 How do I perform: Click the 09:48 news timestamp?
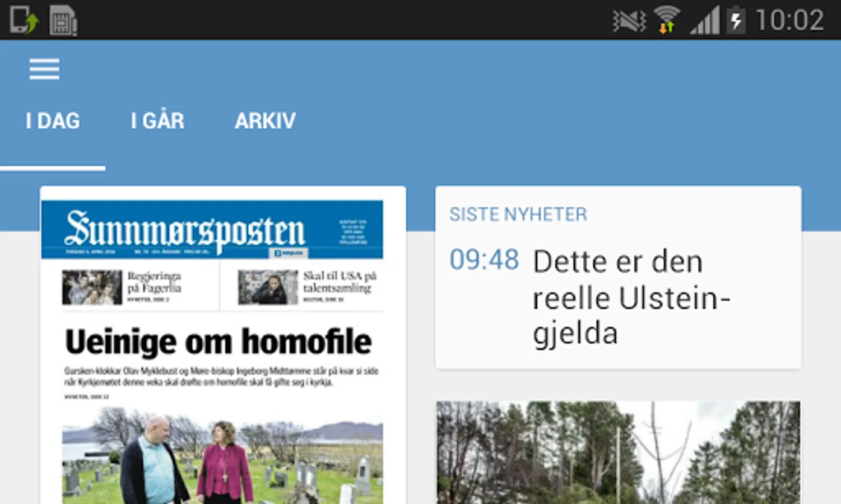[484, 260]
